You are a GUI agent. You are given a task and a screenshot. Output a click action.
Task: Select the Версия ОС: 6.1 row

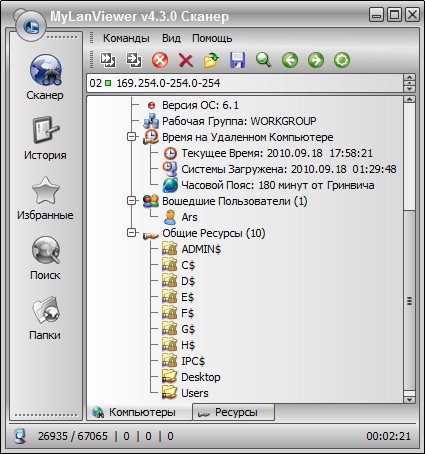[x=200, y=105]
